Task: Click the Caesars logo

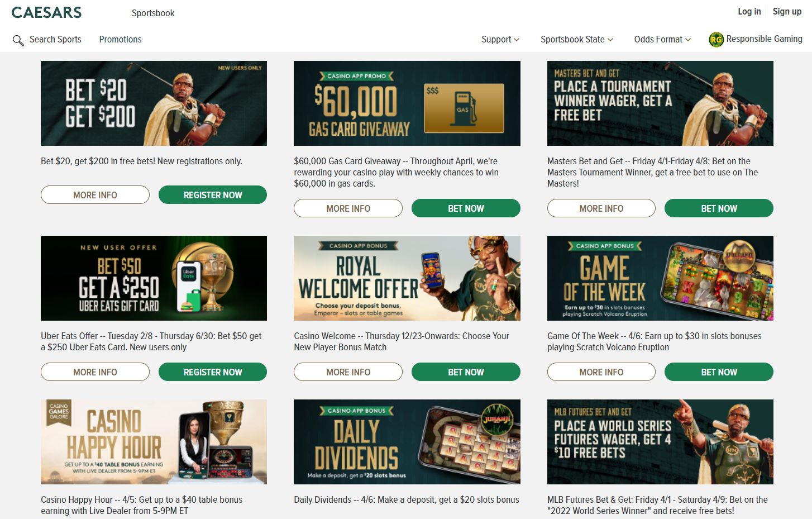Action: tap(46, 12)
